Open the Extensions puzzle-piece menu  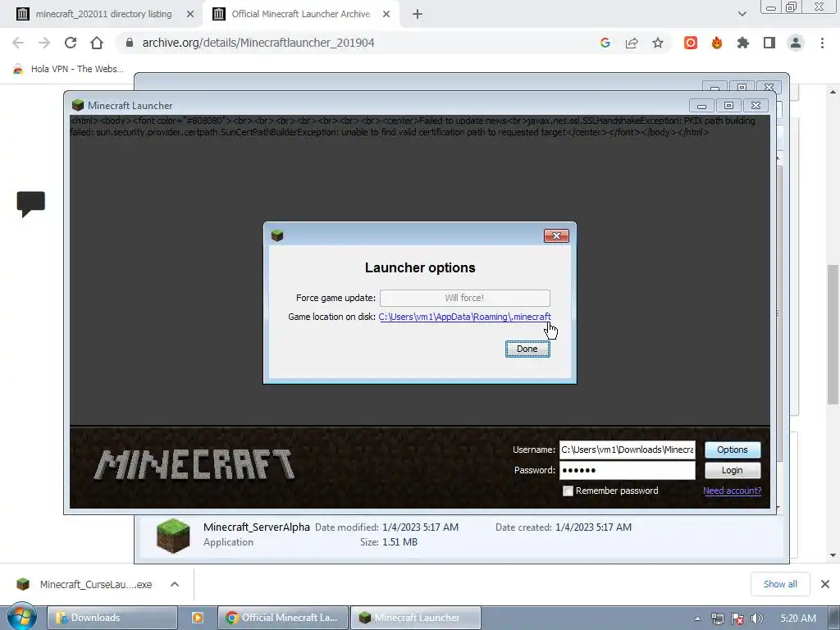[x=743, y=43]
